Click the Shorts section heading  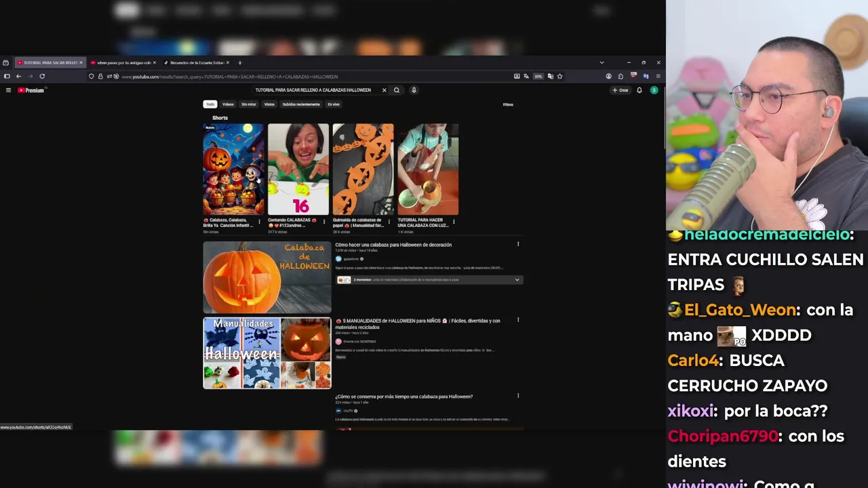[220, 118]
